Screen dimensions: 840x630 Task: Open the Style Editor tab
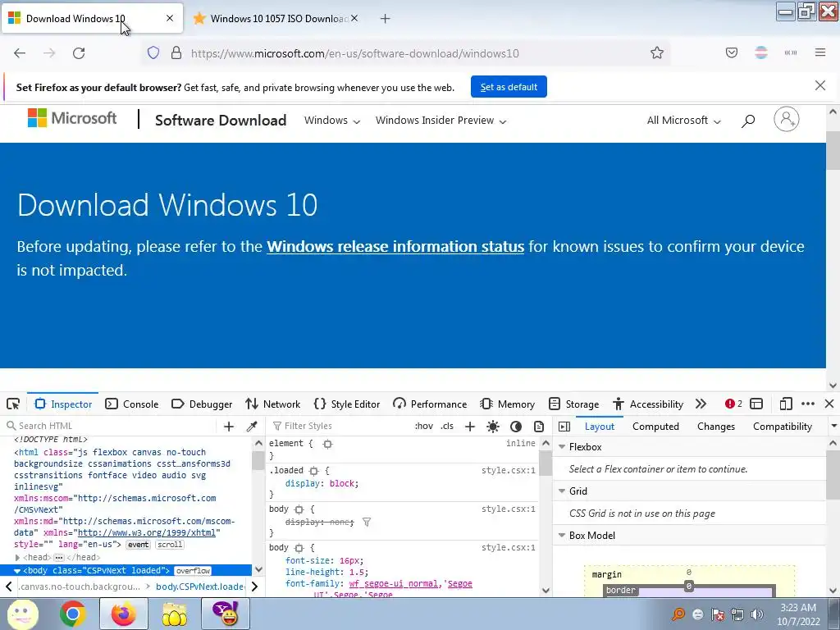tap(347, 404)
